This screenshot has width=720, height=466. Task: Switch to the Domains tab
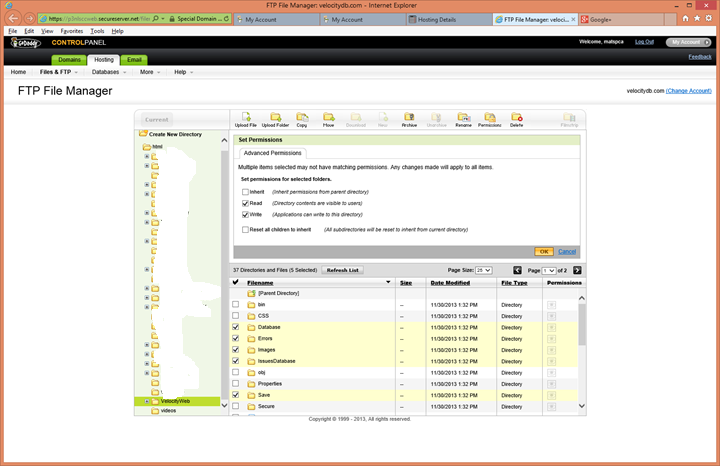[69, 60]
